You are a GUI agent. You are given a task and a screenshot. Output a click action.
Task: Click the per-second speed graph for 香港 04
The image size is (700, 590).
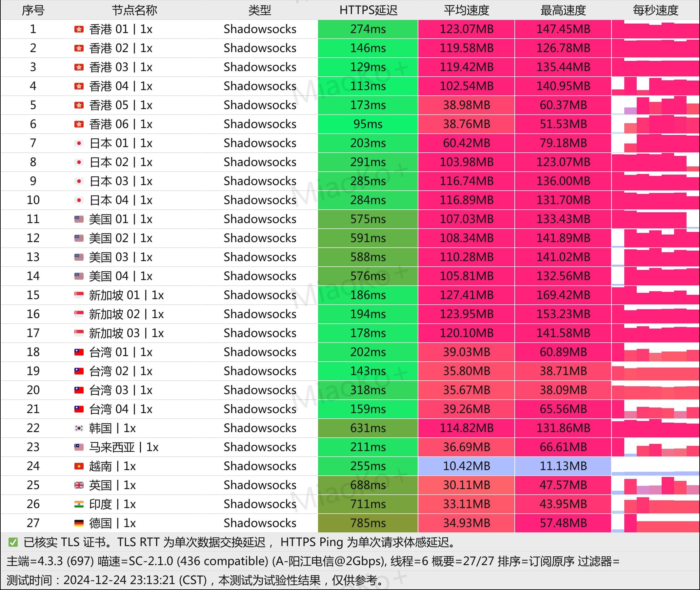click(x=655, y=86)
